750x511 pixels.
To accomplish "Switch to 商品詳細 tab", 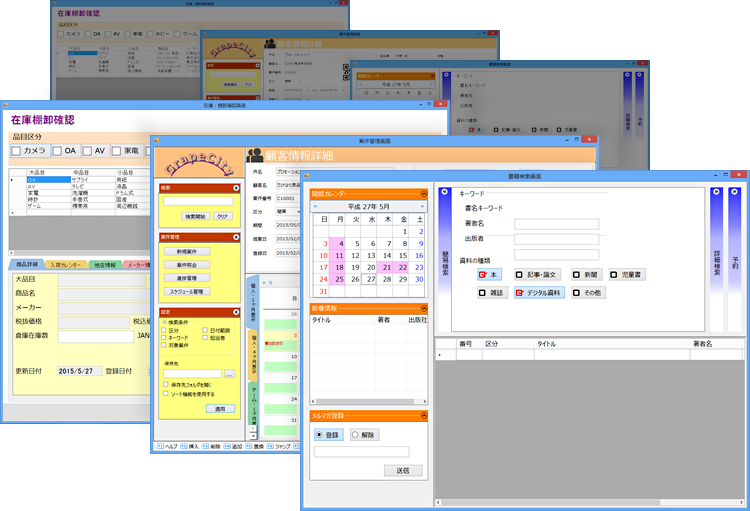I will (27, 264).
